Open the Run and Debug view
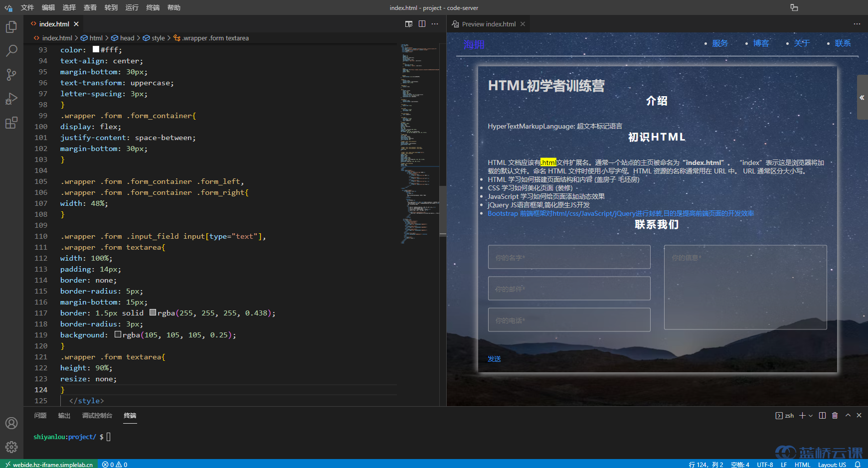The height and width of the screenshot is (468, 868). [11, 99]
